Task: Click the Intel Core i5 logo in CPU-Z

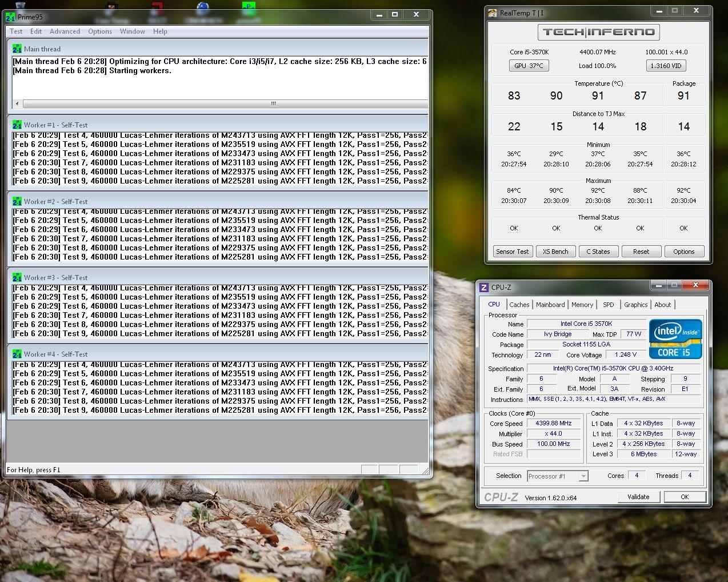Action: tap(675, 339)
